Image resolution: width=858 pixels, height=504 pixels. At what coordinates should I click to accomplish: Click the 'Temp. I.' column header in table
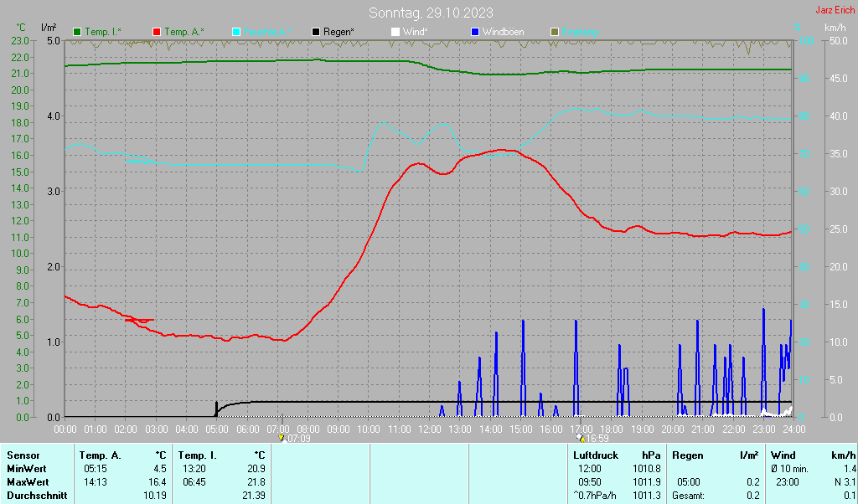197,455
